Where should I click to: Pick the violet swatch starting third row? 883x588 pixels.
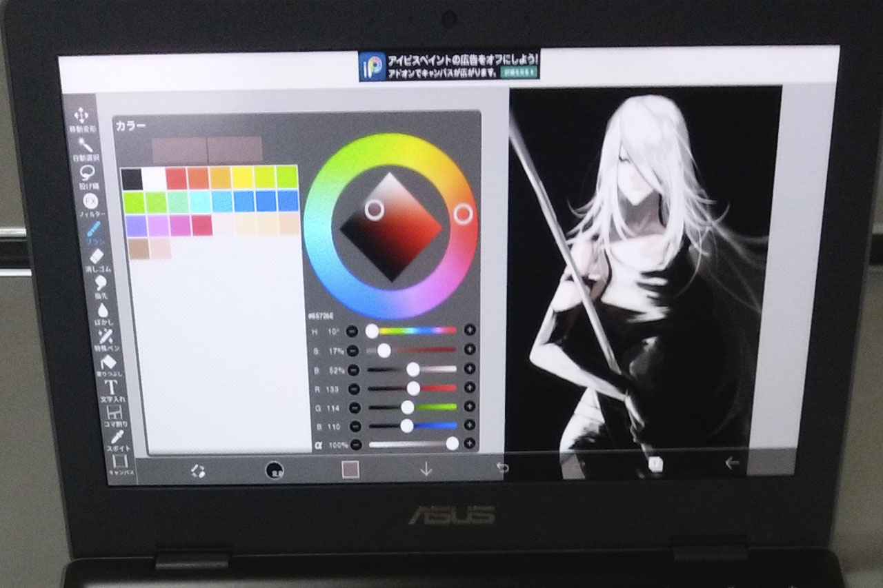[136, 226]
